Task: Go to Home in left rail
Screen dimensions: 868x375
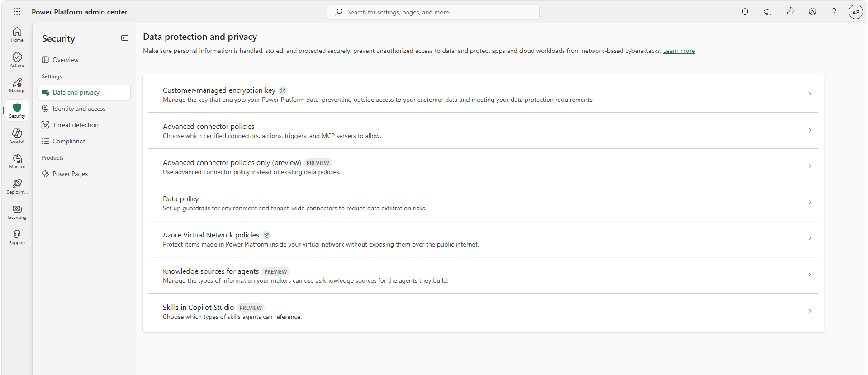Action: click(x=17, y=34)
